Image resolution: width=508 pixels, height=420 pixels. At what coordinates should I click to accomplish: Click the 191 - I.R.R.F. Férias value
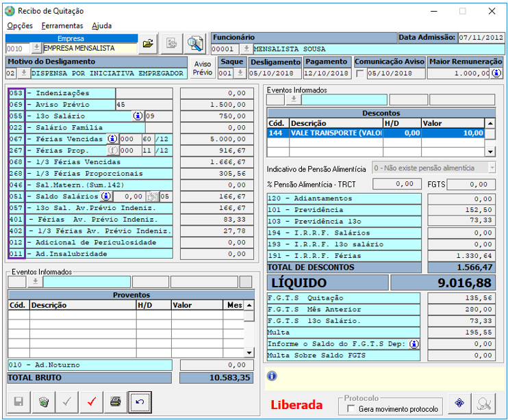[461, 256]
